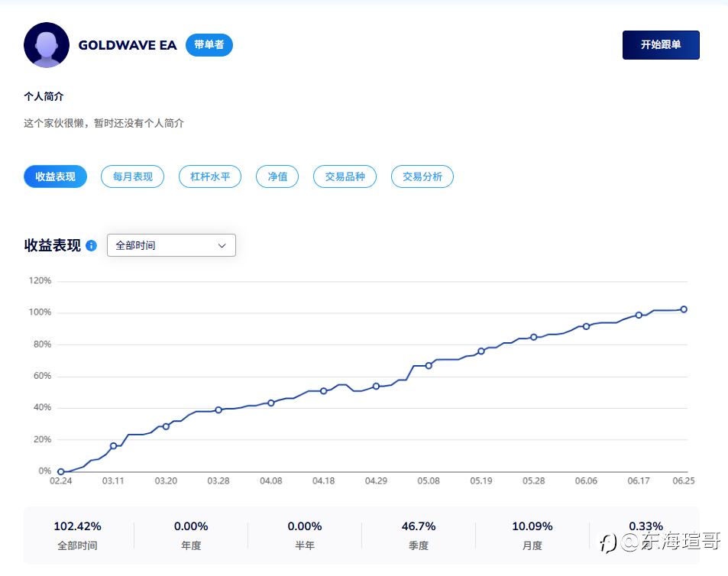Select the 收益表现 tab
The width and height of the screenshot is (728, 576).
click(x=55, y=176)
